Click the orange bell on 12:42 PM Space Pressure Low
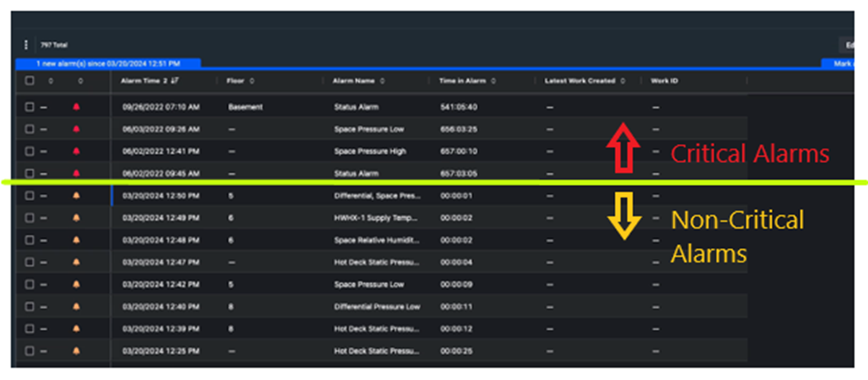 [x=77, y=284]
